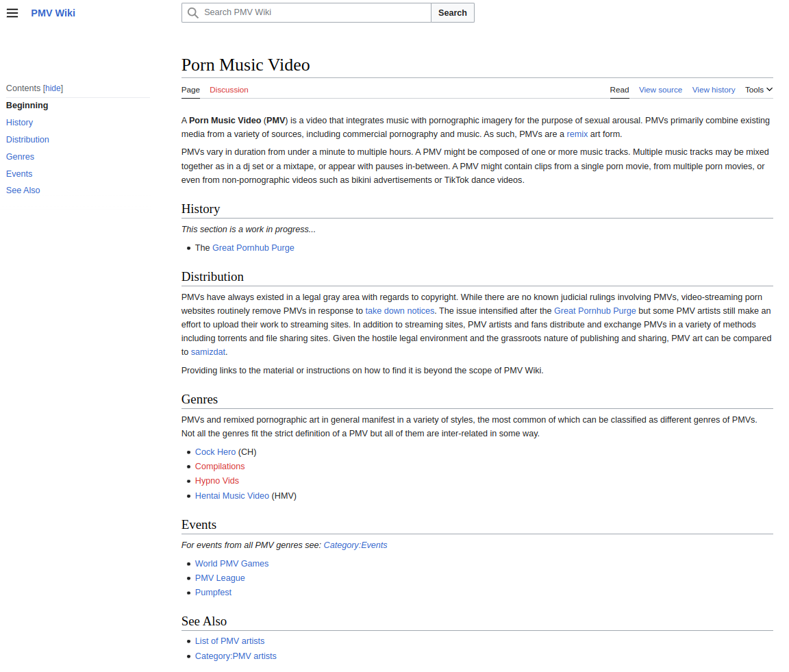Jump to Events in Contents sidebar
This screenshot has height=672, width=789.
coord(19,174)
